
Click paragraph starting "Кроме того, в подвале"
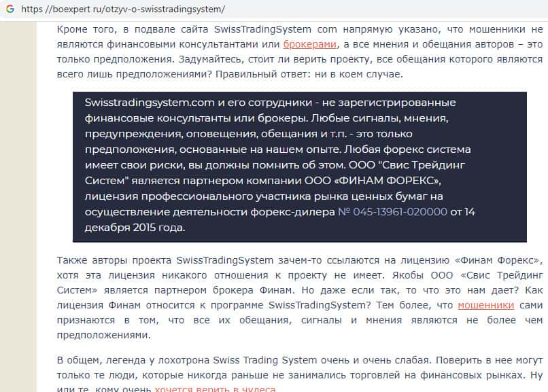click(x=300, y=52)
